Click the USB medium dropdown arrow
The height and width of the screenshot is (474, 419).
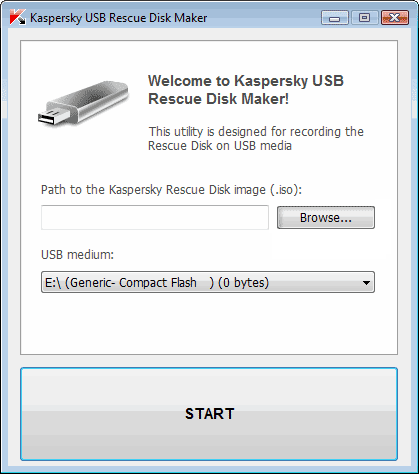pos(366,283)
